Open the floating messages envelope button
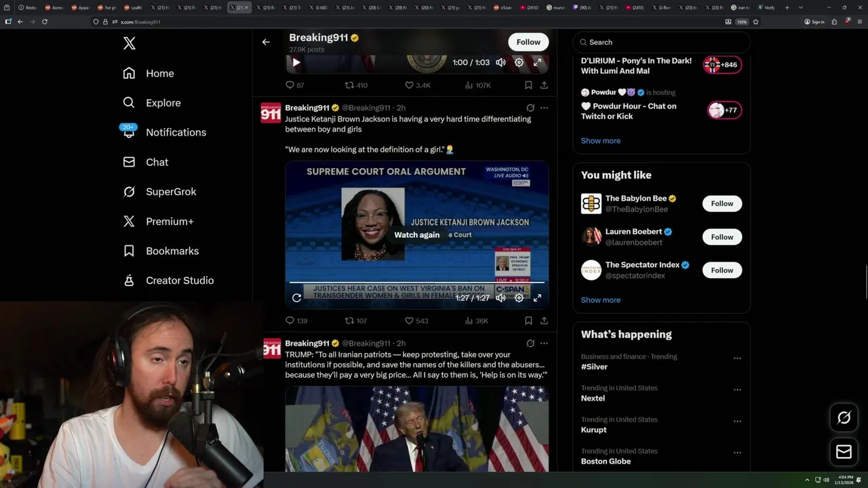Image resolution: width=868 pixels, height=488 pixels. (x=844, y=451)
